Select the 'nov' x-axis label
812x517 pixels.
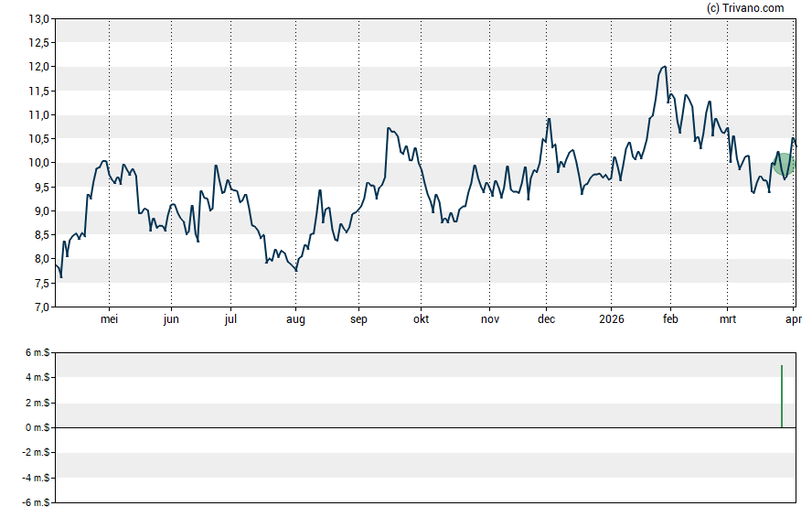coord(490,319)
